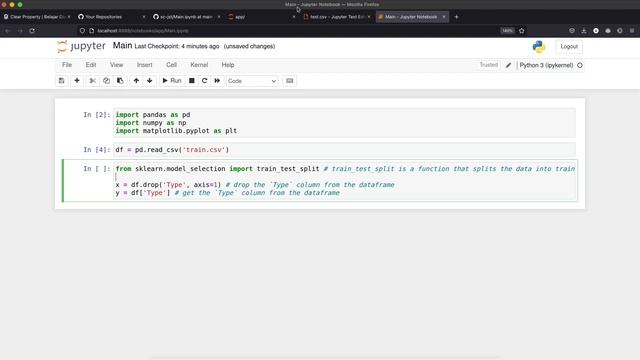Screen dimensions: 640x360
Task: Open the Kernel menu
Action: [x=199, y=65]
